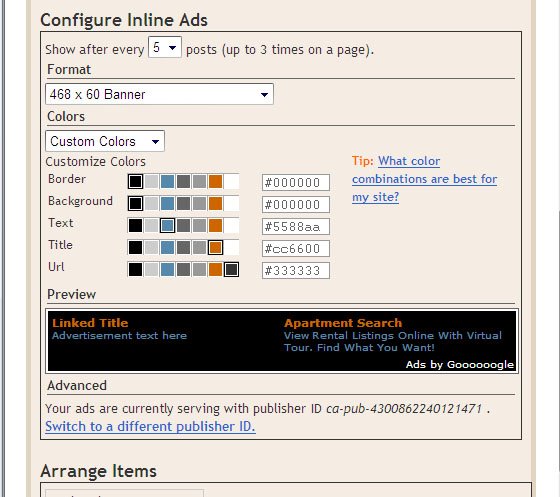Click 'Ads by Goooooogle' in the preview
Image resolution: width=560 pixels, height=497 pixels.
(460, 365)
